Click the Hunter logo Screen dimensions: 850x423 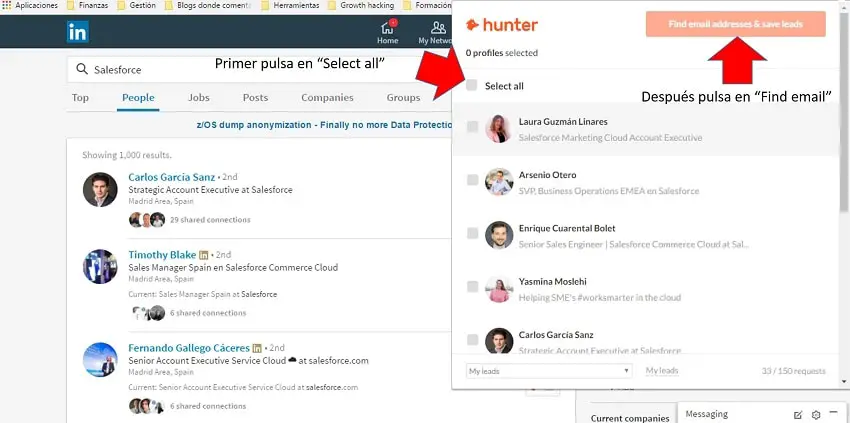click(501, 25)
